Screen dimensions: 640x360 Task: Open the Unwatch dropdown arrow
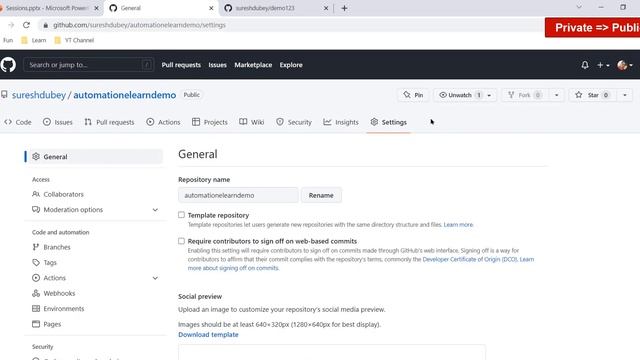tap(489, 95)
